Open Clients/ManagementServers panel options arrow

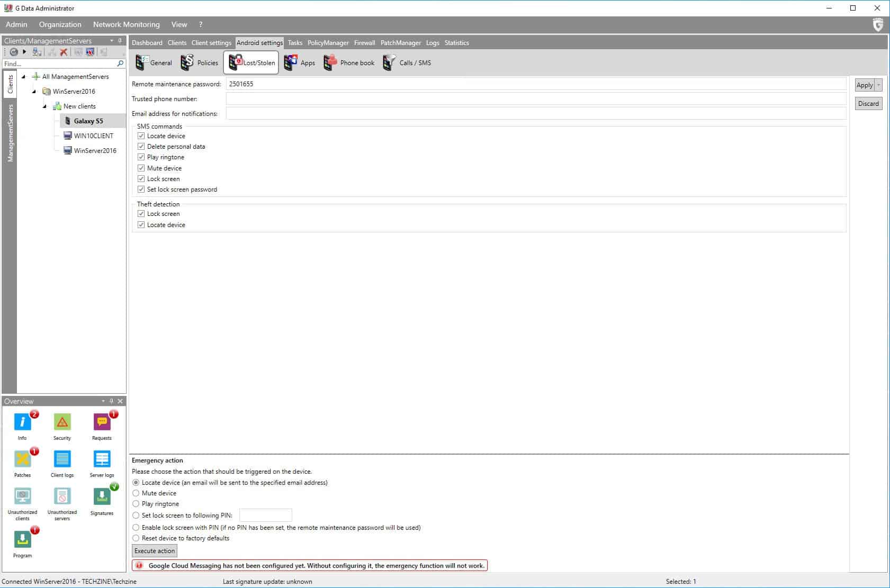pyautogui.click(x=111, y=41)
